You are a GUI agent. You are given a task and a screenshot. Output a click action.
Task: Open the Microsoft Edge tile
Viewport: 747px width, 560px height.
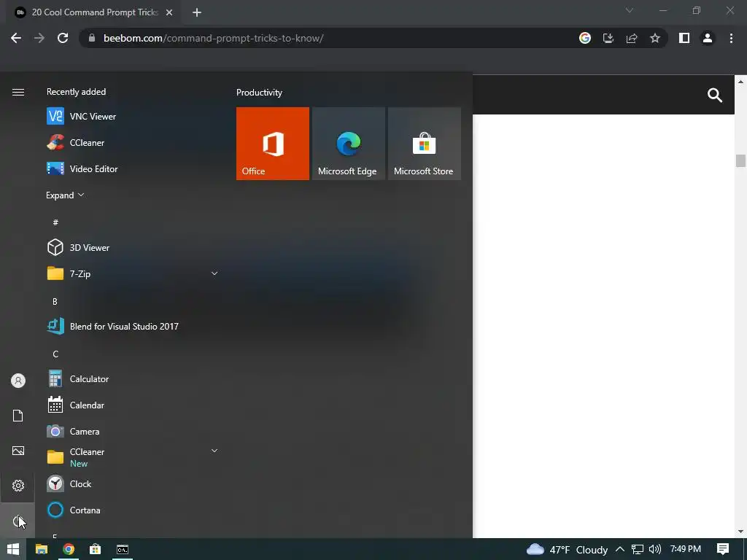[348, 144]
